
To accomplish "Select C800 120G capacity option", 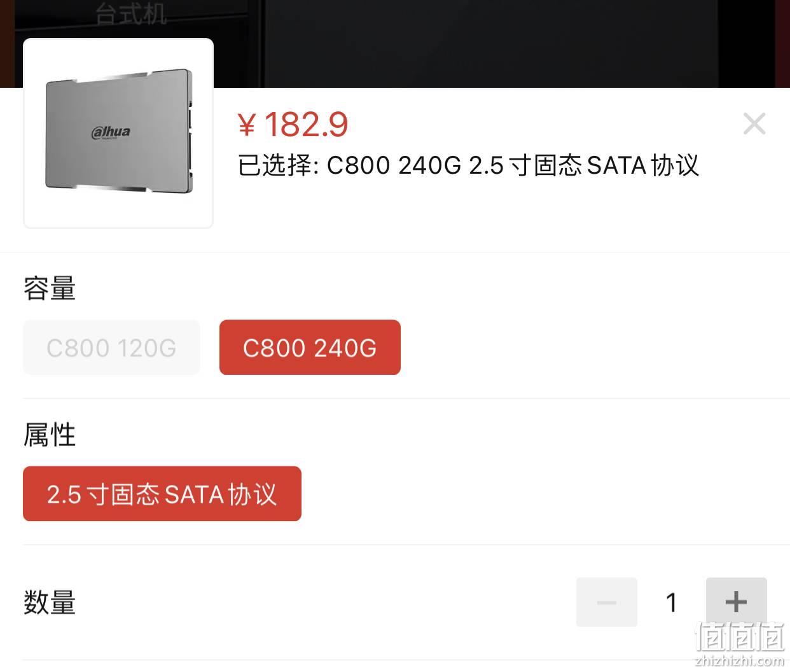I will [111, 347].
